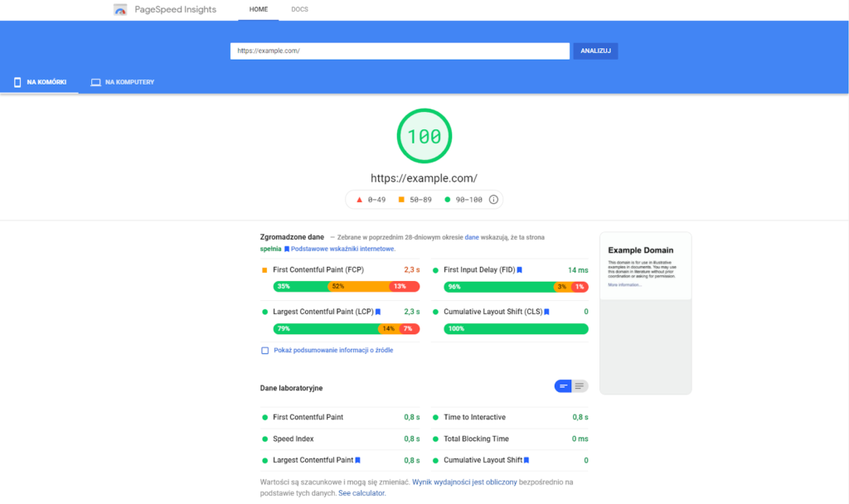
Task: Click the desktop computer icon in device tabs
Action: (95, 82)
